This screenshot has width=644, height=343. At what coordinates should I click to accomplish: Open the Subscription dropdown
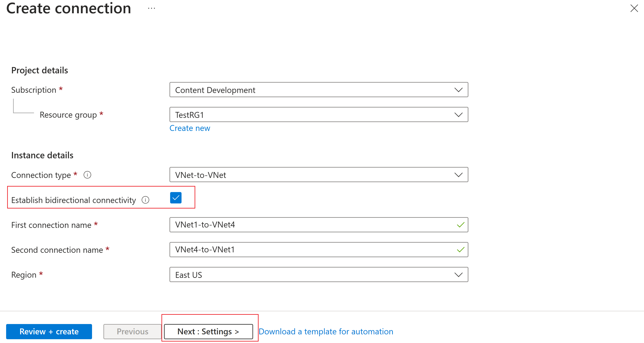tap(319, 90)
